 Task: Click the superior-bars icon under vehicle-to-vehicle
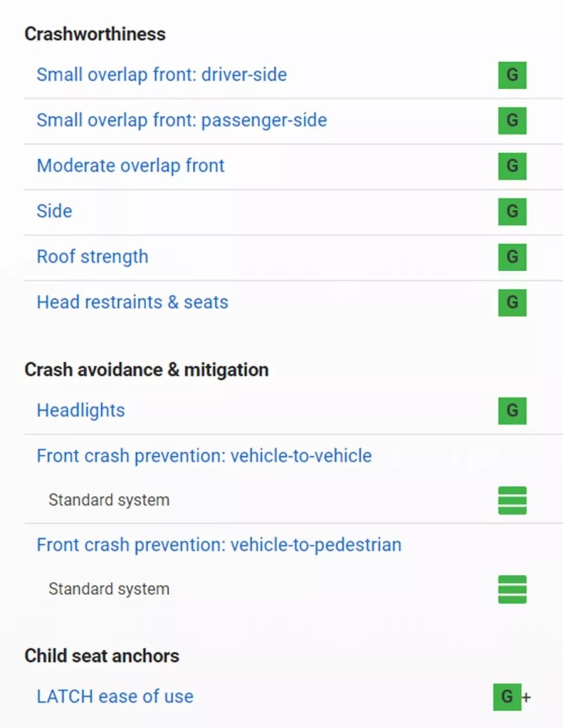512,501
